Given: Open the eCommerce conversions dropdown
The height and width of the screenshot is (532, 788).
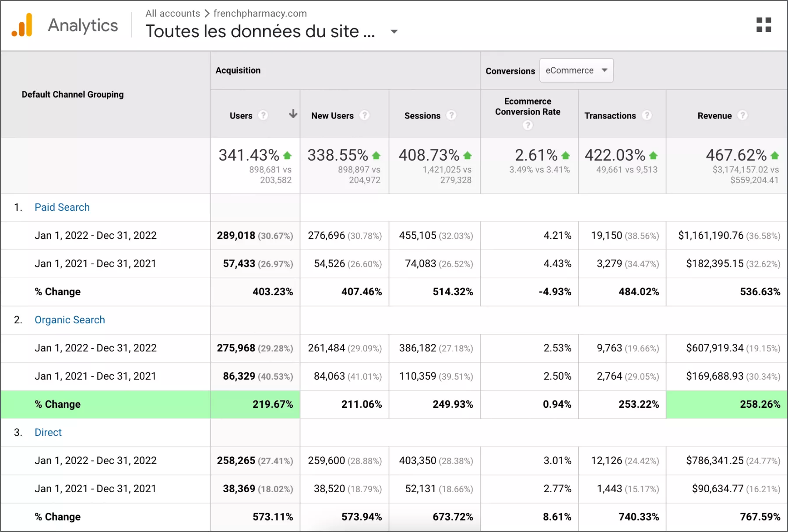Looking at the screenshot, I should [576, 70].
